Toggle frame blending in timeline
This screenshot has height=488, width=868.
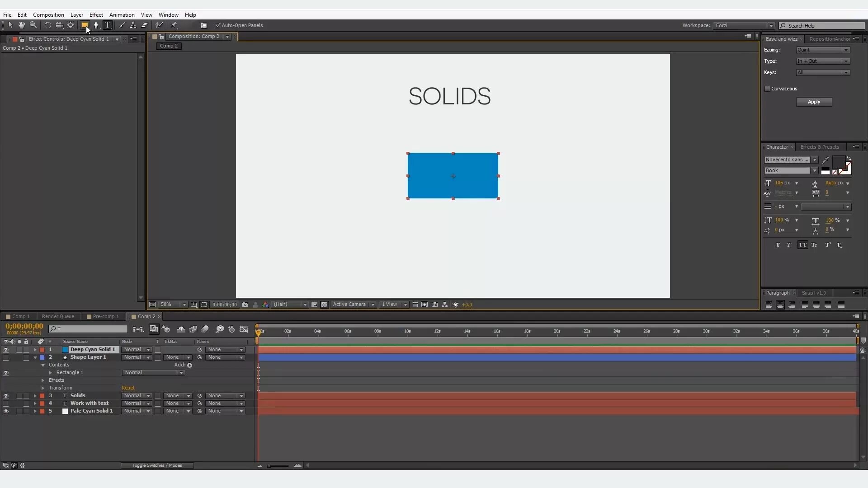pos(193,329)
